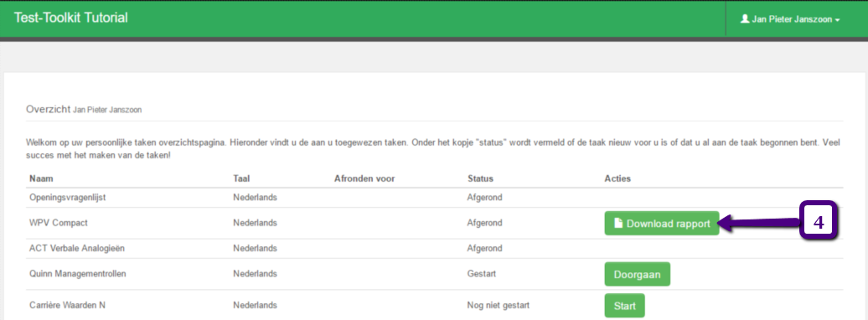Click the Acties column header
The image size is (868, 320).
click(x=617, y=178)
